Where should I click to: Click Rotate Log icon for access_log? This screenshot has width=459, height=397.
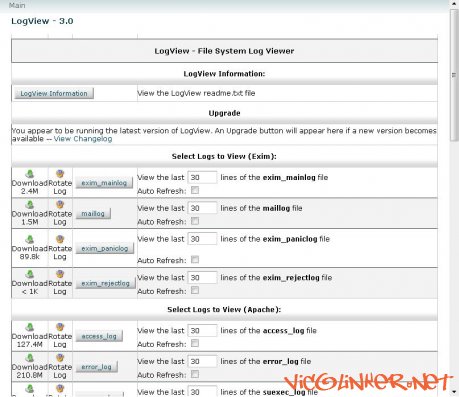pyautogui.click(x=60, y=327)
